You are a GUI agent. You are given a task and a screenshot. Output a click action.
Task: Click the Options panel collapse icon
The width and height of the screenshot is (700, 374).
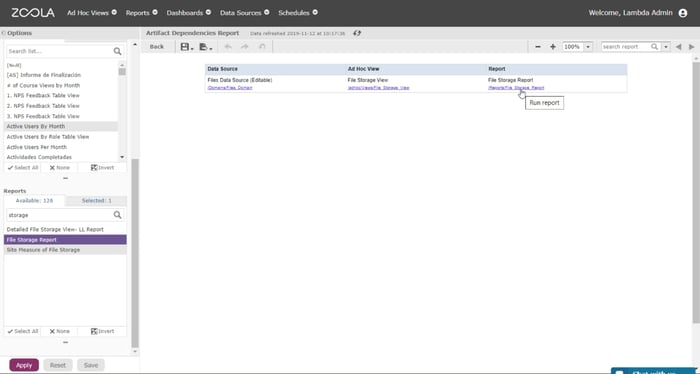(x=4, y=33)
